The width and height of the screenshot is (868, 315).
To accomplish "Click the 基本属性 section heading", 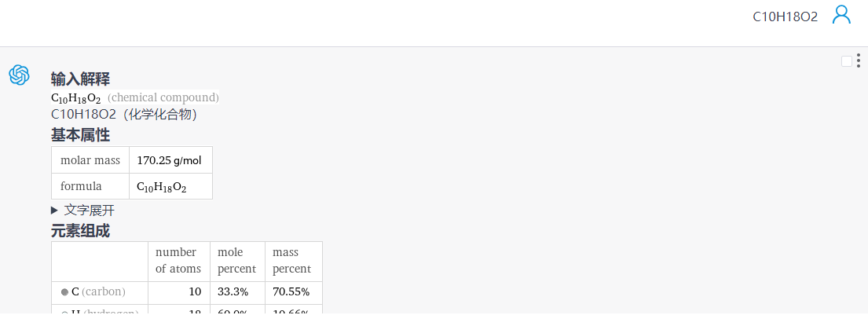I will click(x=80, y=134).
